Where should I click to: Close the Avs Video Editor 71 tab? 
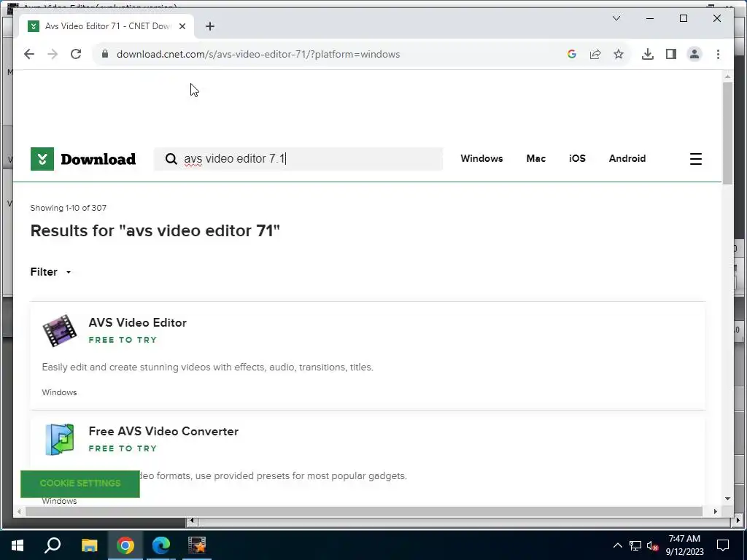coord(182,26)
